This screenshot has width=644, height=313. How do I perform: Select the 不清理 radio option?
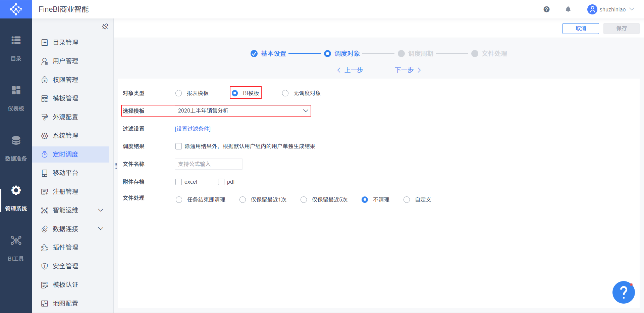click(x=365, y=199)
